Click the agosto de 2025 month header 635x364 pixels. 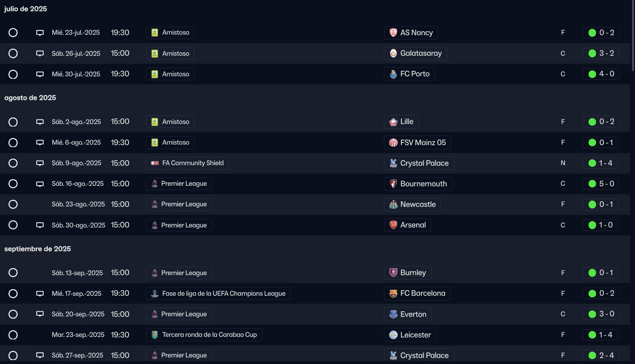pos(30,98)
